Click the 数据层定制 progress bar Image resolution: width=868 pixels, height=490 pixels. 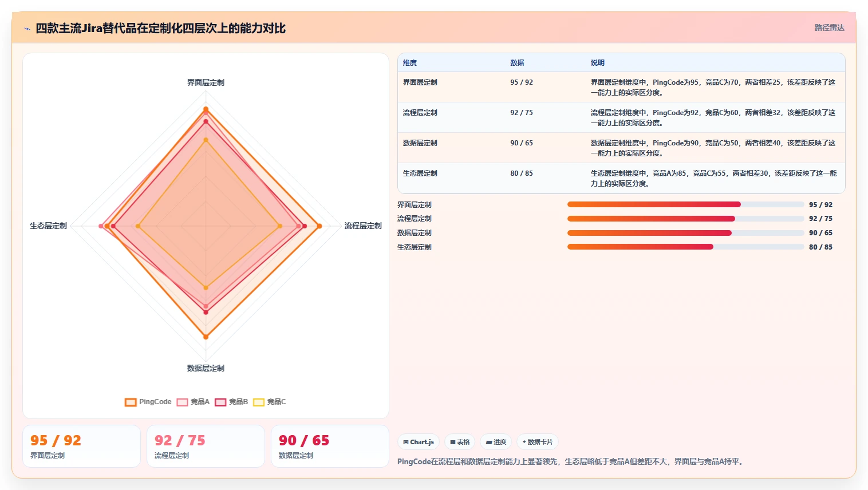pos(685,233)
